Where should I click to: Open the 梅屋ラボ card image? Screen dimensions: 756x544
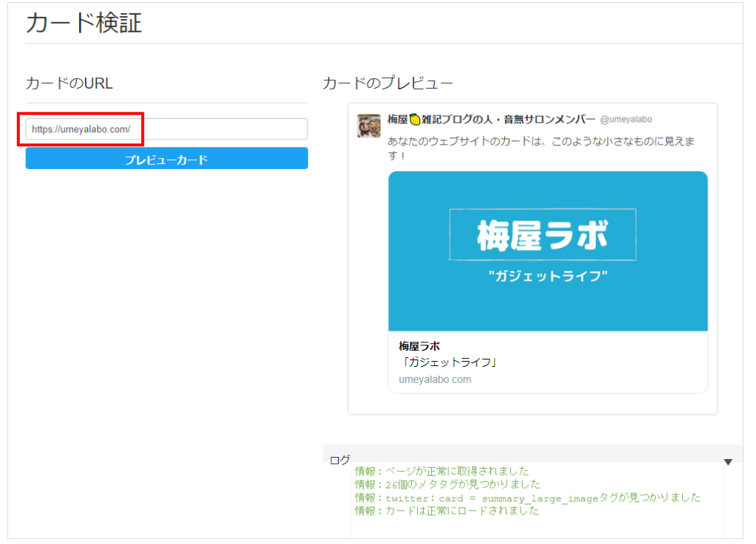(548, 251)
